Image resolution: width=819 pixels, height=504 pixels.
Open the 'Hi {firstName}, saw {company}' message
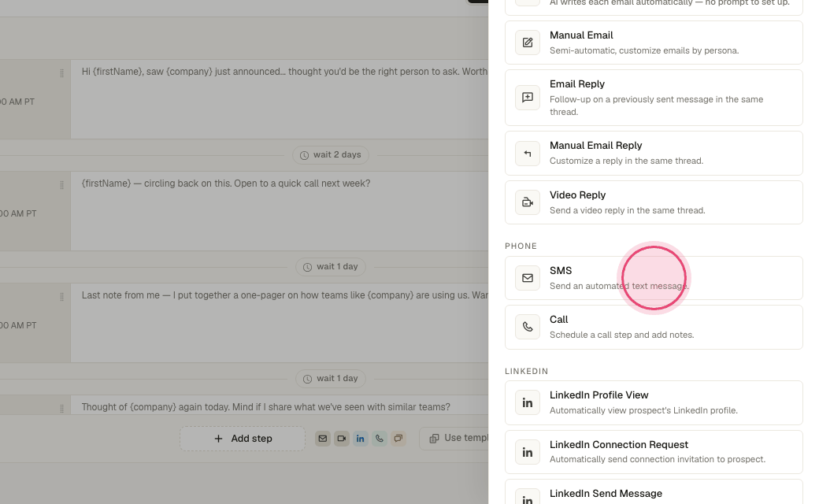pyautogui.click(x=280, y=99)
